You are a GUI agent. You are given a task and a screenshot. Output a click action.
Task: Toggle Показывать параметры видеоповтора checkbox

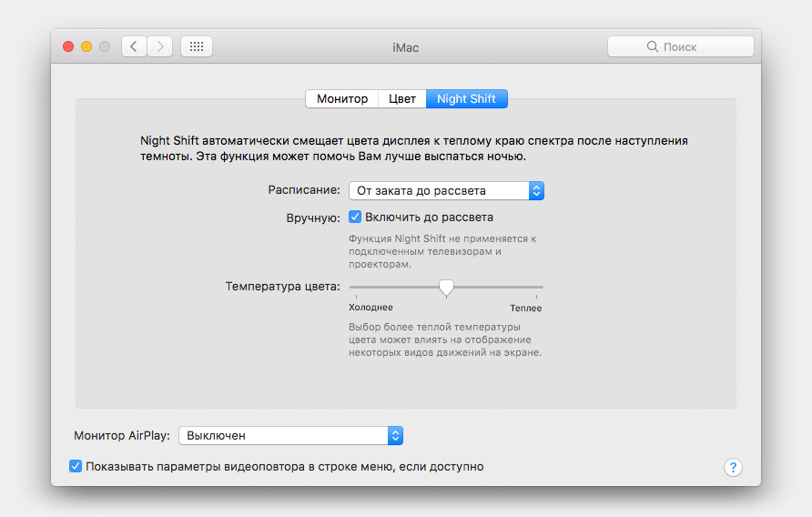click(x=76, y=466)
